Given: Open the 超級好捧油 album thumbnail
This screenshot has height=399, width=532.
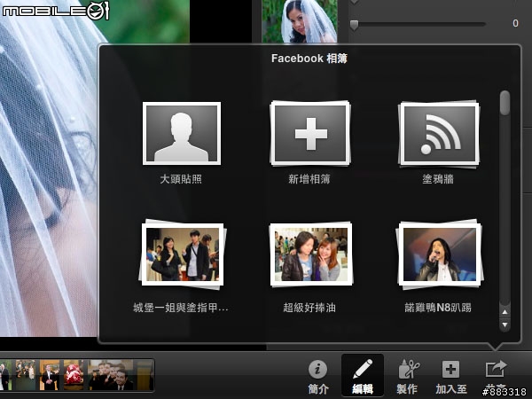Looking at the screenshot, I should pyautogui.click(x=311, y=254).
